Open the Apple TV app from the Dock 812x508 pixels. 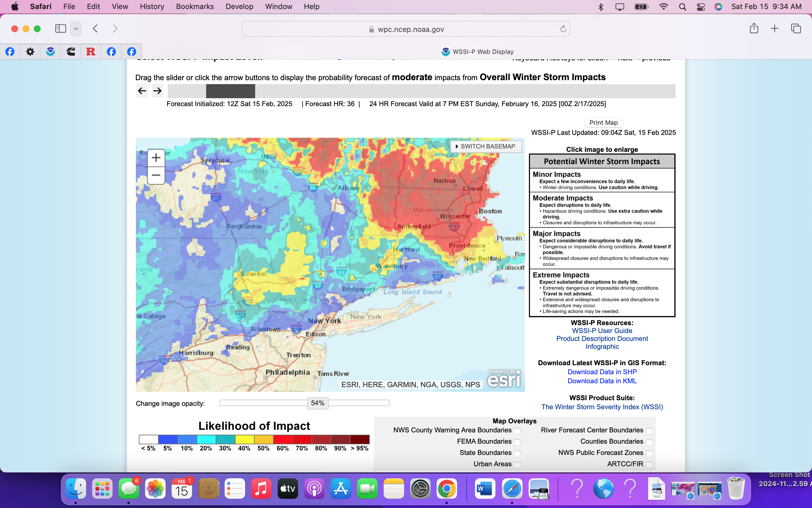click(288, 489)
